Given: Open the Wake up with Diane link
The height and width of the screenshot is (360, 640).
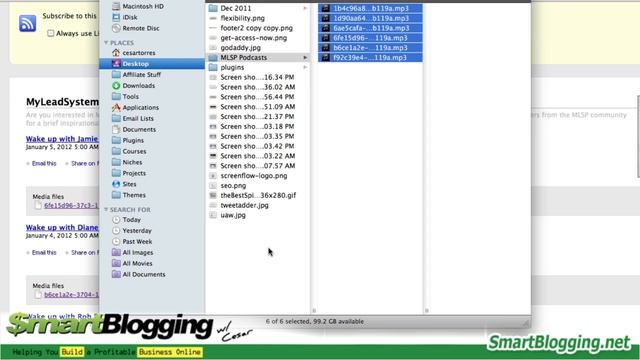Looking at the screenshot, I should [x=62, y=227].
